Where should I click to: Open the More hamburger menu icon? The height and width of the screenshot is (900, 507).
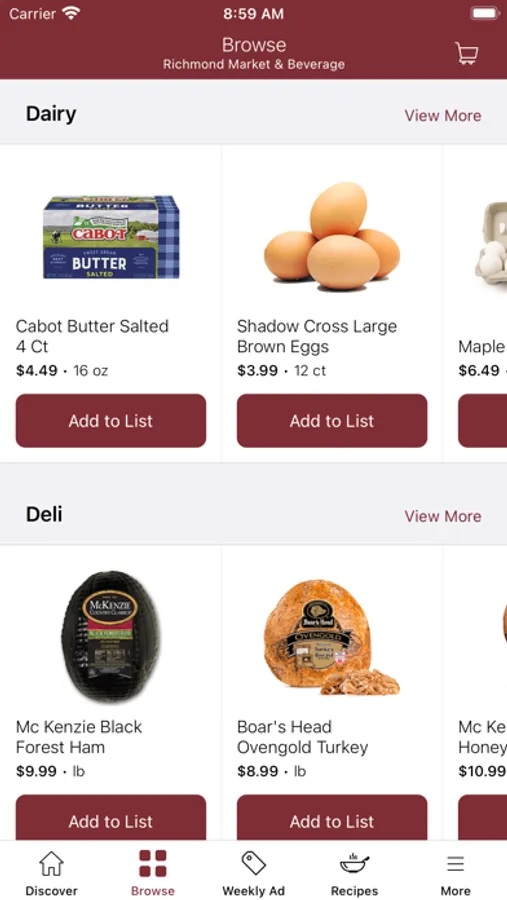pos(455,863)
